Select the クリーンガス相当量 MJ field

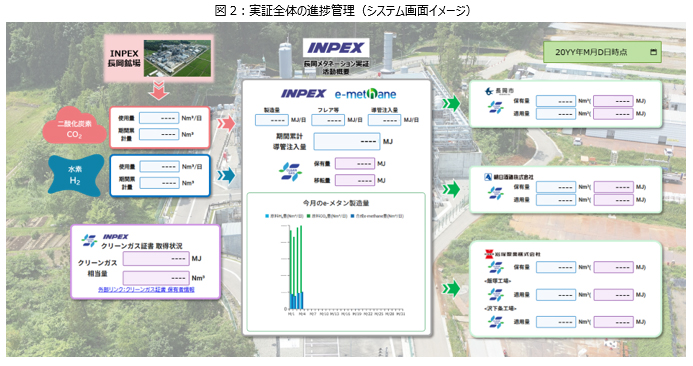pyautogui.click(x=156, y=259)
